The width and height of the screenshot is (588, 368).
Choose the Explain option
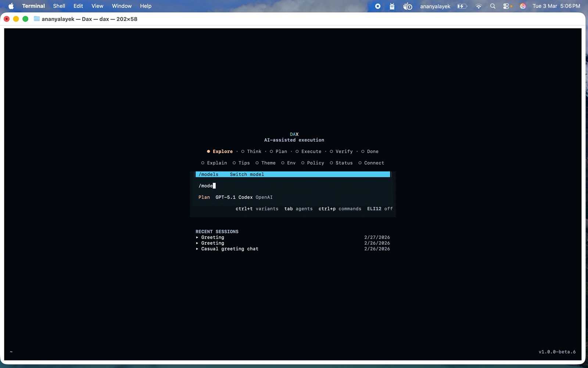(x=214, y=163)
